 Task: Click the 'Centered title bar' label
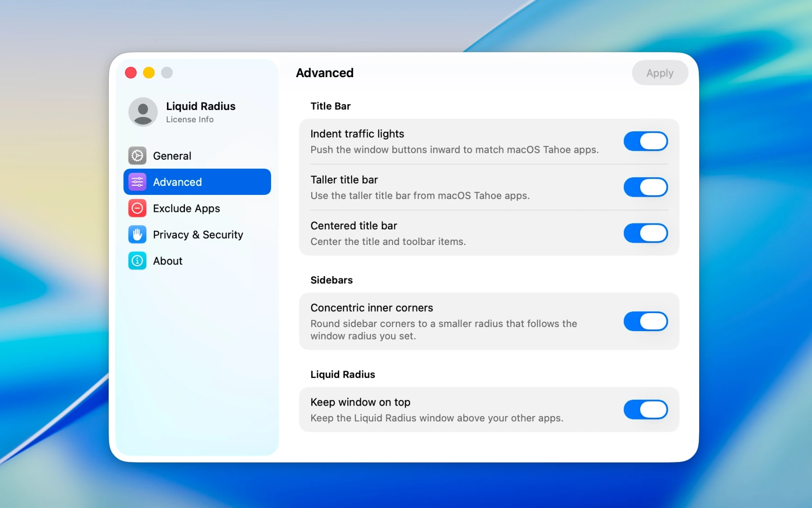[x=354, y=226]
